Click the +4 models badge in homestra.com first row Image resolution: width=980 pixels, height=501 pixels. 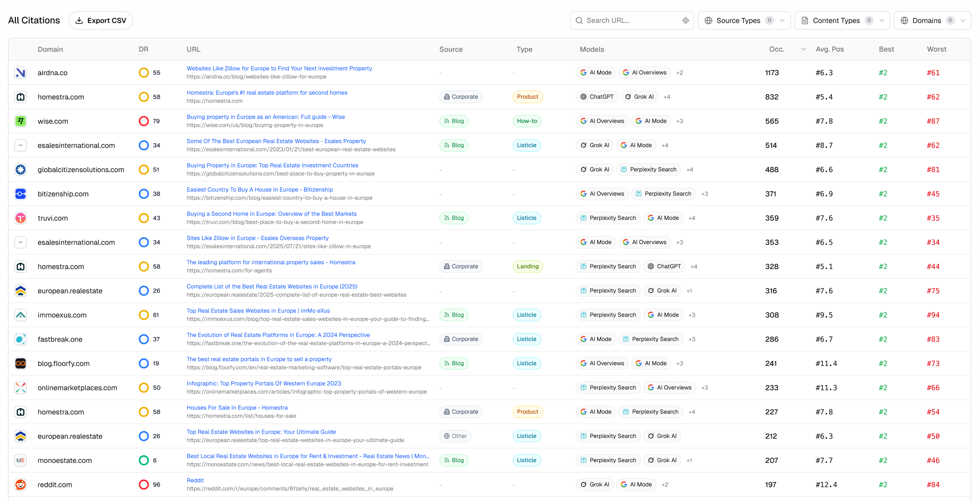click(x=667, y=97)
